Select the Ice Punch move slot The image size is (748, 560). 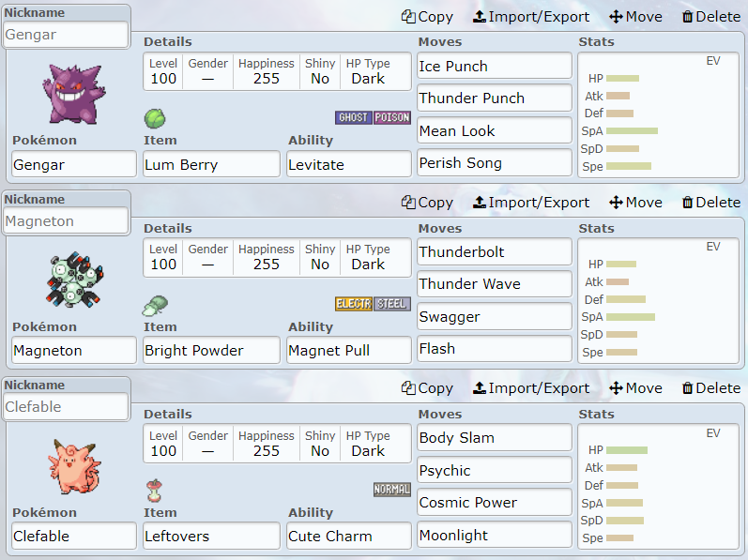495,66
